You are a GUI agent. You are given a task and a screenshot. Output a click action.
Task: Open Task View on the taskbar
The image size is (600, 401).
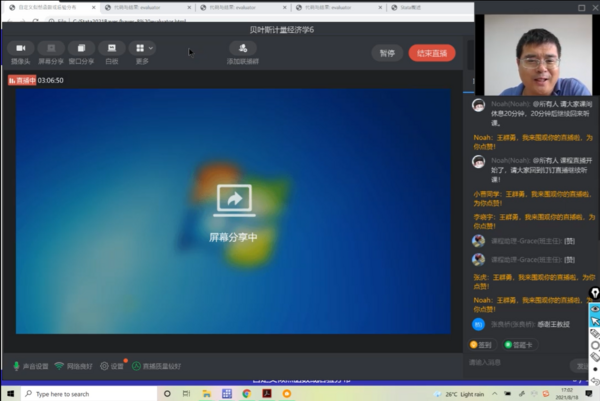pyautogui.click(x=186, y=394)
